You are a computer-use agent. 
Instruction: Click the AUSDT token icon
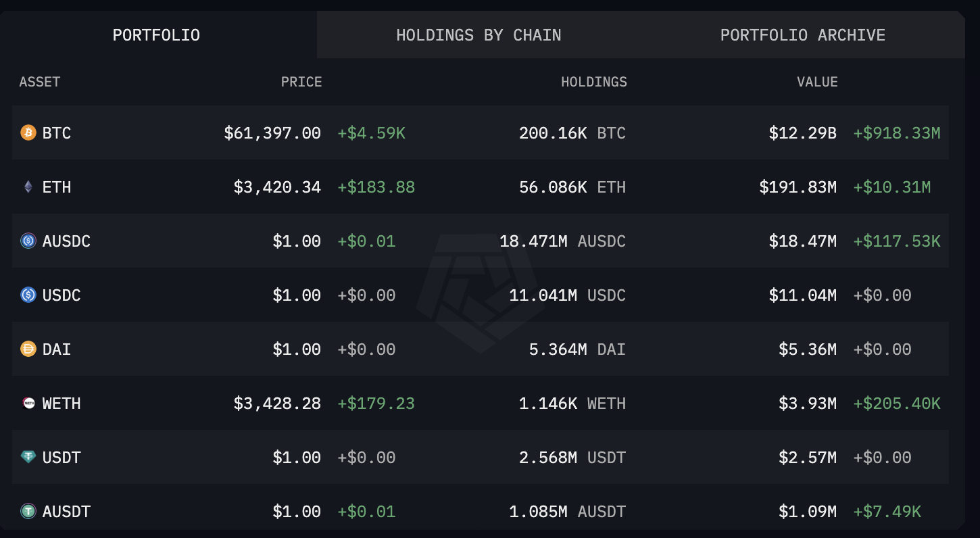[x=28, y=511]
